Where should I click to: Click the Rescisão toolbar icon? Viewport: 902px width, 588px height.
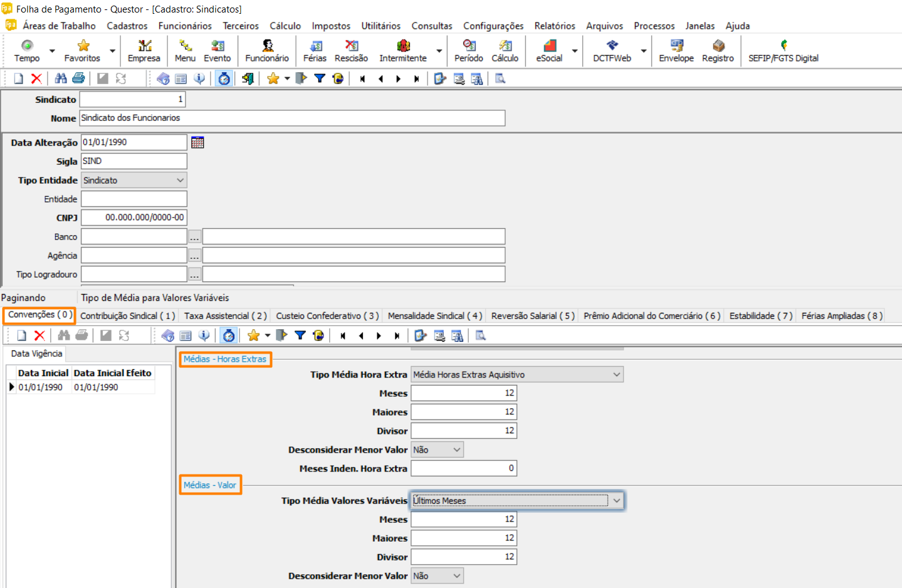(x=351, y=50)
